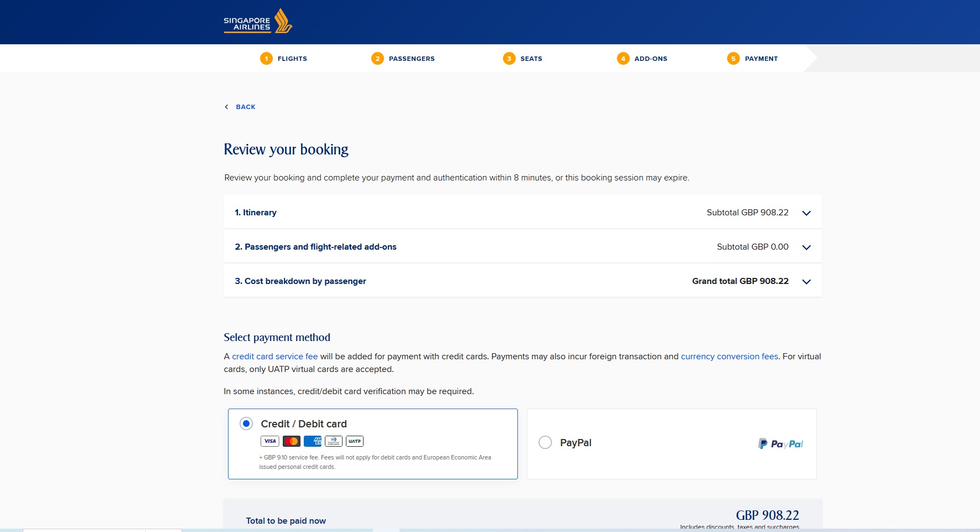
Task: Open the currency conversion fees link
Action: click(x=729, y=357)
